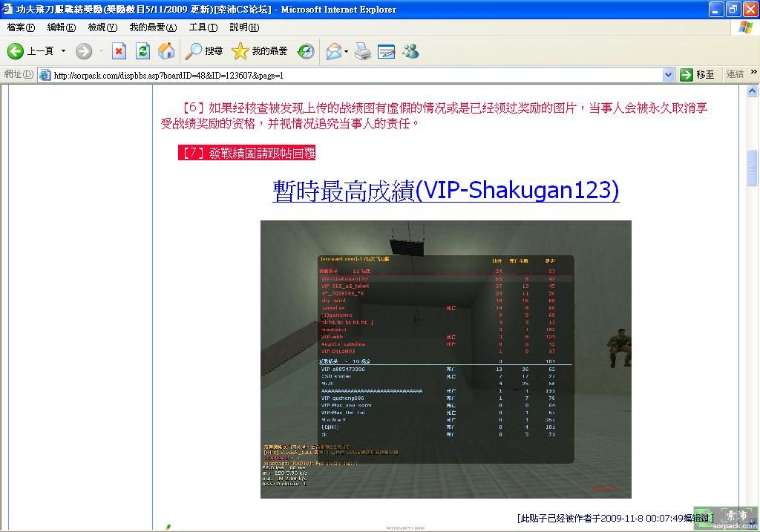
Task: Expand the Back button history dropdown arrow
Action: 63,51
